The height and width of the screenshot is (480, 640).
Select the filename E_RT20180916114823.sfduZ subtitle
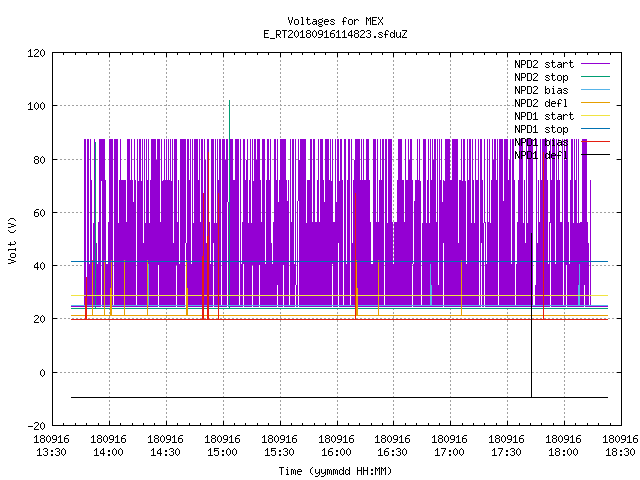point(335,34)
